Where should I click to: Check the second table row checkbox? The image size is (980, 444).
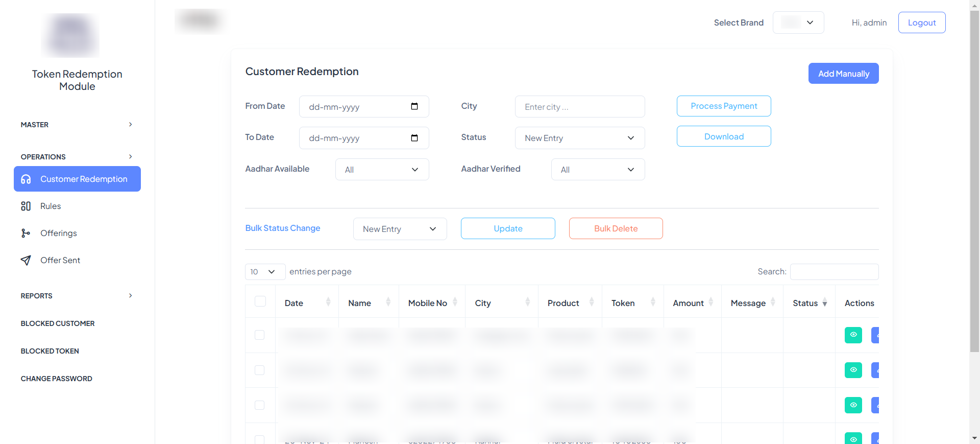(260, 370)
